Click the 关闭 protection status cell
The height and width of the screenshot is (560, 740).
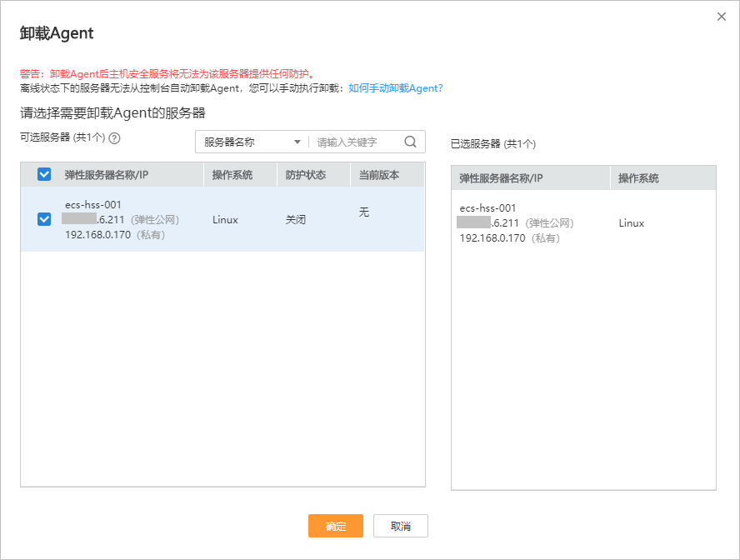(296, 220)
